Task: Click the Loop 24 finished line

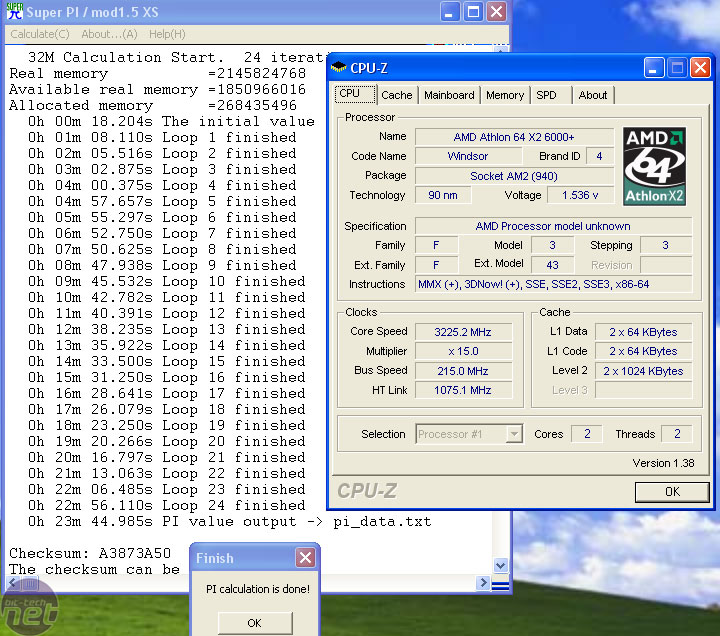Action: 166,505
